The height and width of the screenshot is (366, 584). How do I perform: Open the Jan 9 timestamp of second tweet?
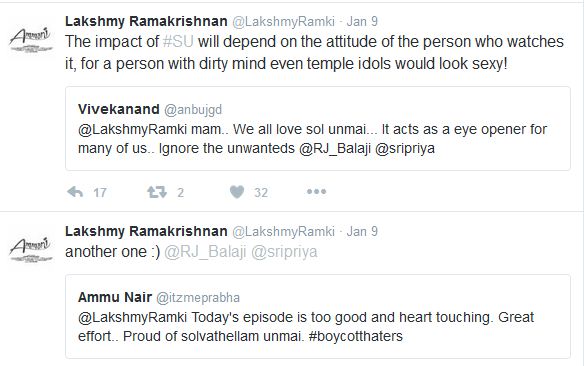[362, 231]
